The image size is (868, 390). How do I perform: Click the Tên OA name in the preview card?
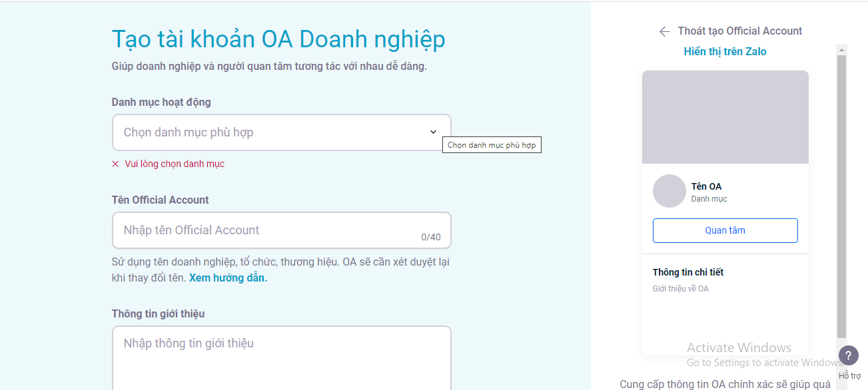706,186
